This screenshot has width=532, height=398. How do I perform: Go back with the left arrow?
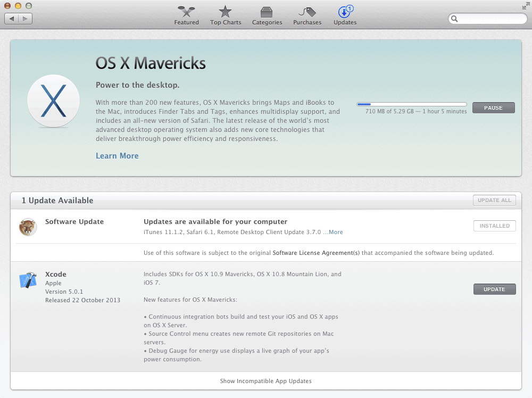pos(12,19)
